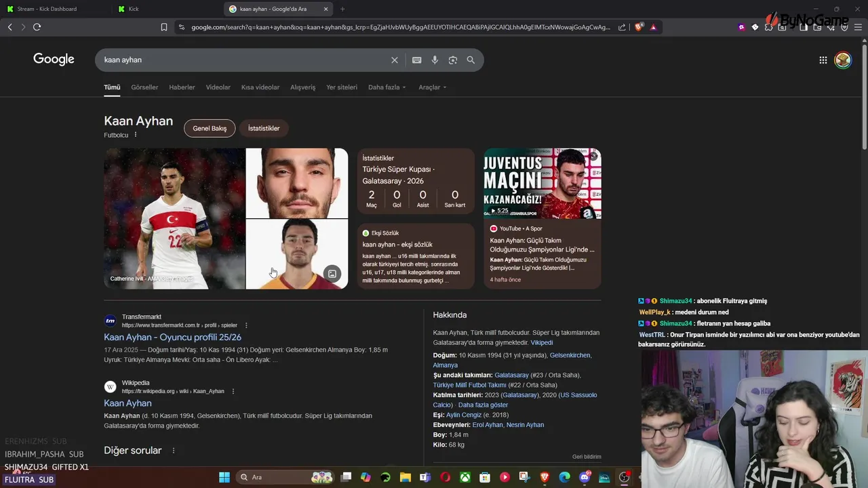Open the Wikipedia Kaan Ayhan result title
The width and height of the screenshot is (868, 488).
point(127,403)
